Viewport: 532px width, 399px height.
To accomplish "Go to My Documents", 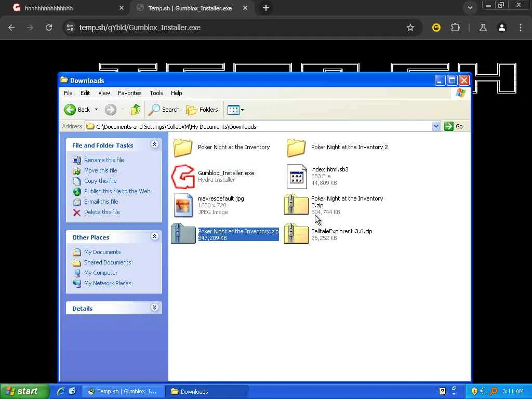I will click(102, 252).
